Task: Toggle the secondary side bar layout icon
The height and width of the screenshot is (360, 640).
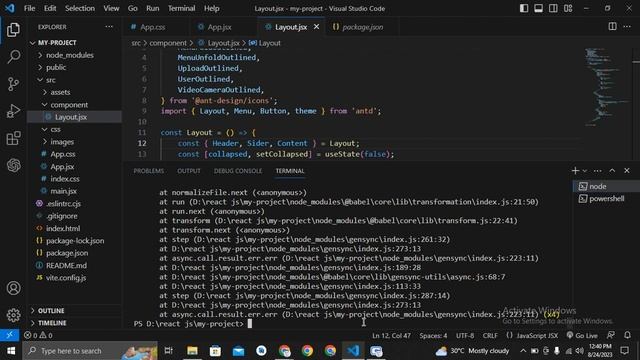Action: click(553, 8)
